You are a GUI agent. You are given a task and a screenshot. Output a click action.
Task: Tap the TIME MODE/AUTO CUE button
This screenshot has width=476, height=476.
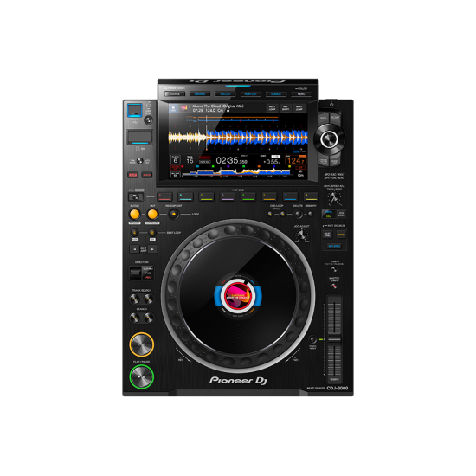(x=139, y=161)
